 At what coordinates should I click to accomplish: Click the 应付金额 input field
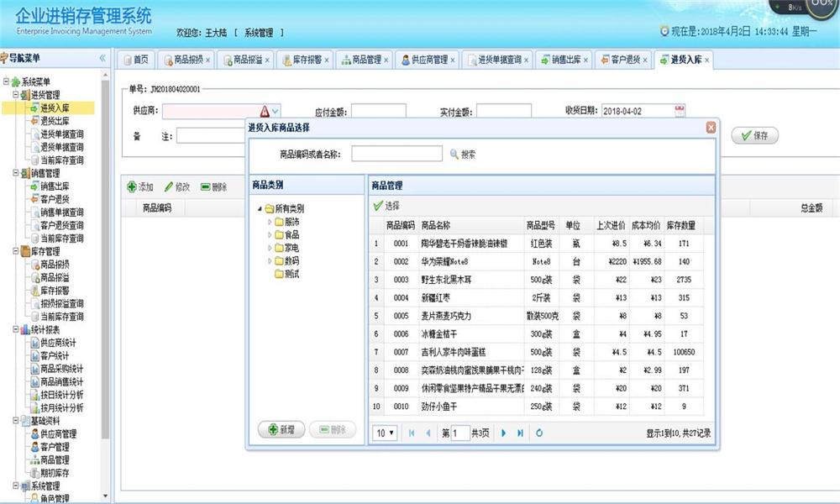click(x=378, y=111)
